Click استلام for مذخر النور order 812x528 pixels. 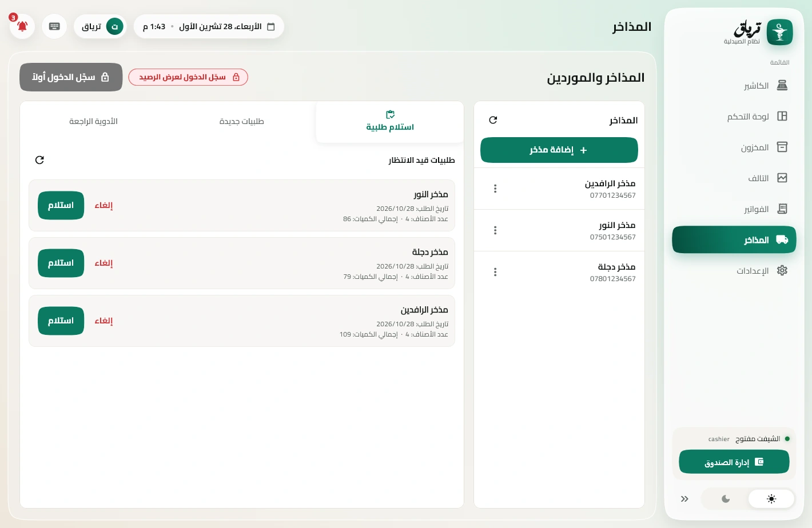61,205
